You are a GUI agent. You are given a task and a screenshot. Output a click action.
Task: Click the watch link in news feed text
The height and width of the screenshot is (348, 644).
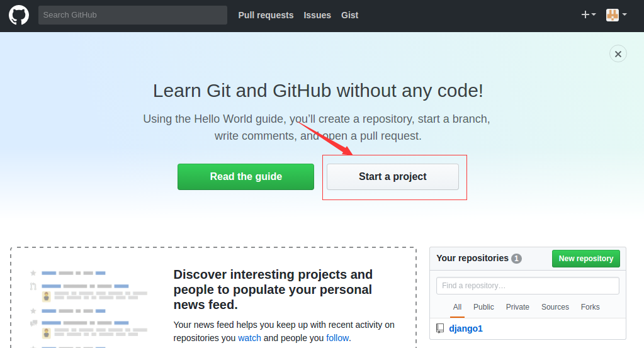[249, 338]
